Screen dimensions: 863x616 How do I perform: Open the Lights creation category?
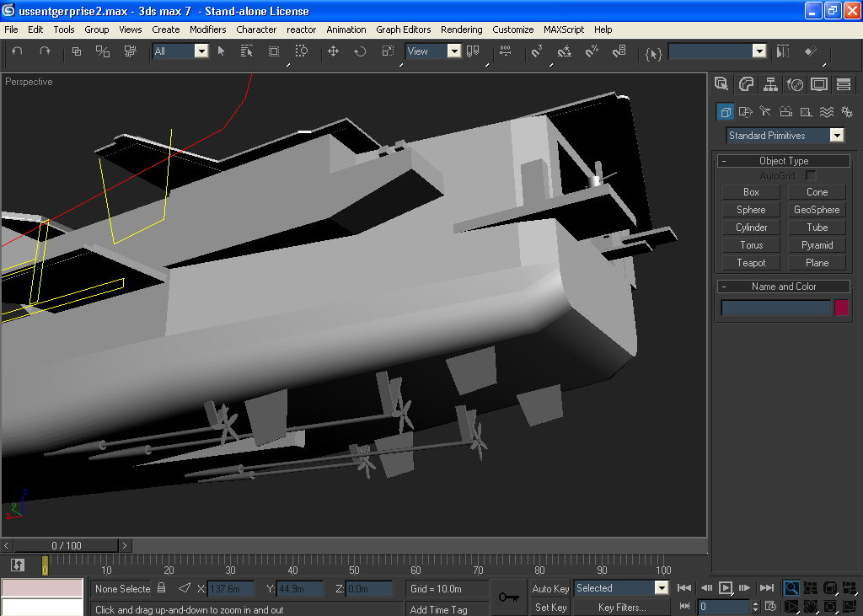point(765,111)
